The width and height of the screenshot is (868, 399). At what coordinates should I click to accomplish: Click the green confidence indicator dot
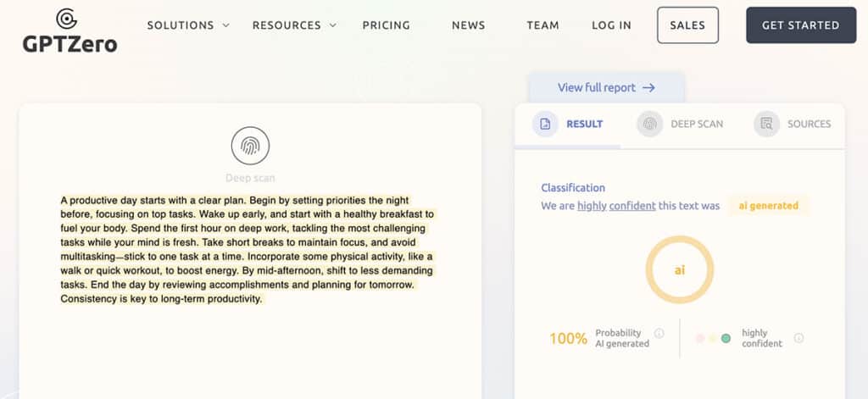726,338
